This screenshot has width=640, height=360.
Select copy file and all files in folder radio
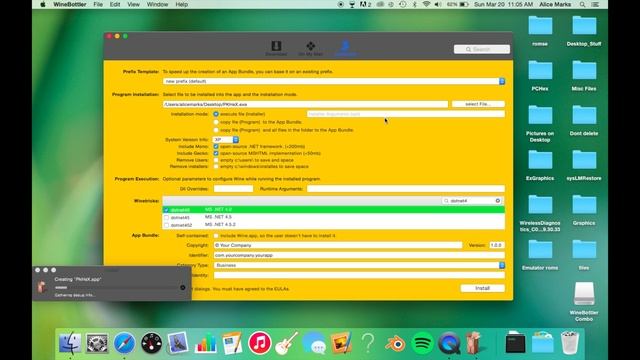pyautogui.click(x=216, y=130)
